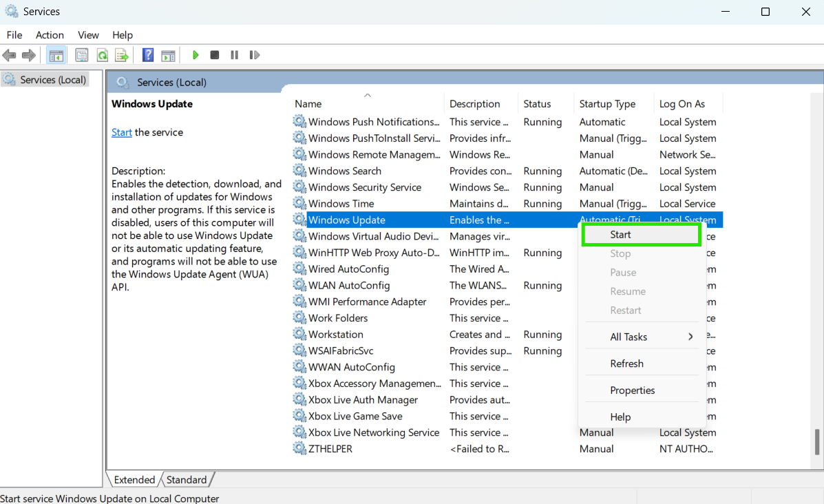The width and height of the screenshot is (824, 504).
Task: Click gear icon beside WLAN AutoConfig
Action: (299, 285)
